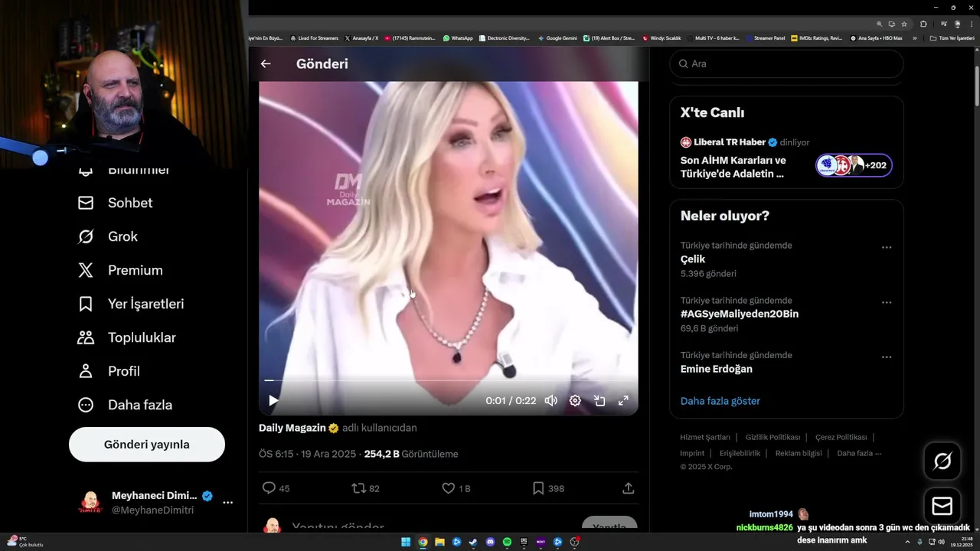
Task: Open the floating messages envelope button
Action: [x=942, y=507]
